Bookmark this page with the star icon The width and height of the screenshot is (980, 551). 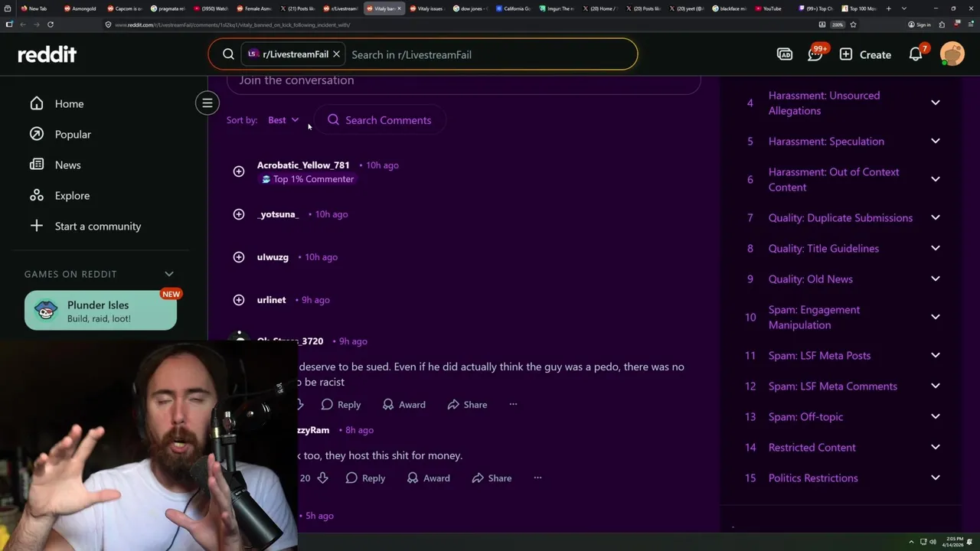click(853, 24)
